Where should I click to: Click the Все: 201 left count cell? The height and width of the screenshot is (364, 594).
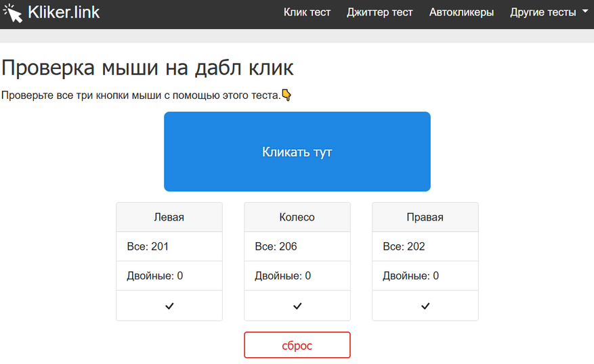(x=169, y=246)
